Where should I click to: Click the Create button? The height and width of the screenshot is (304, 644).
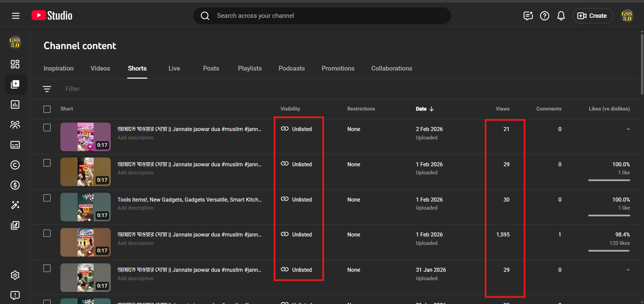(x=592, y=16)
